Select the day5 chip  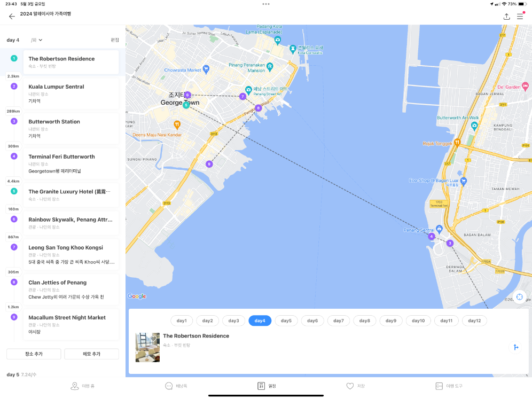point(286,320)
